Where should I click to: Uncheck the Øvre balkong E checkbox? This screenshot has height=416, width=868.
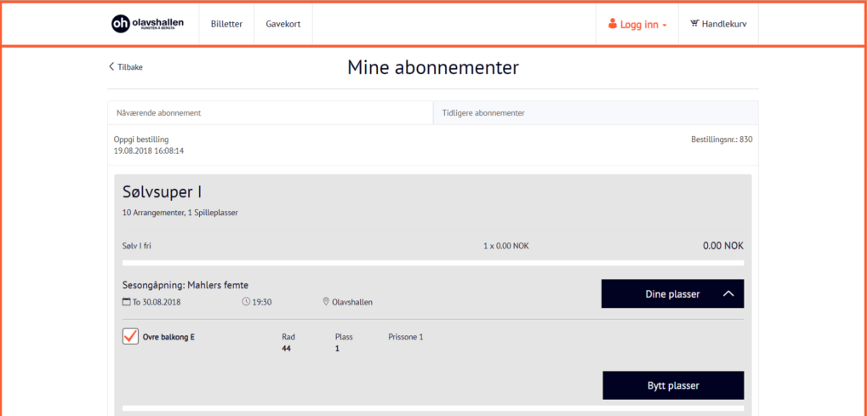coord(130,337)
